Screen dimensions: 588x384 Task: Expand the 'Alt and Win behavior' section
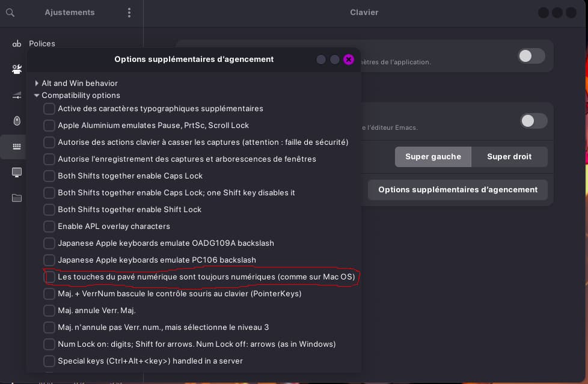pyautogui.click(x=37, y=84)
